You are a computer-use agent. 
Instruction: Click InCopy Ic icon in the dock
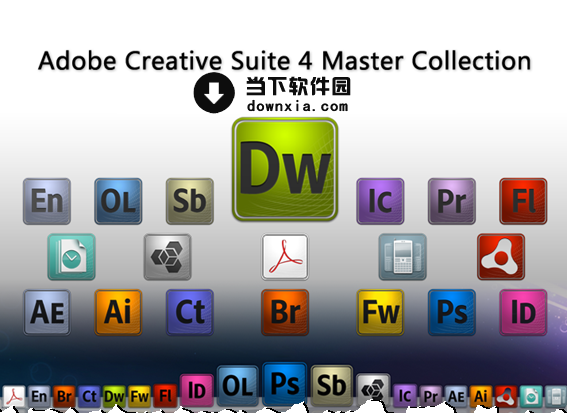click(x=405, y=396)
